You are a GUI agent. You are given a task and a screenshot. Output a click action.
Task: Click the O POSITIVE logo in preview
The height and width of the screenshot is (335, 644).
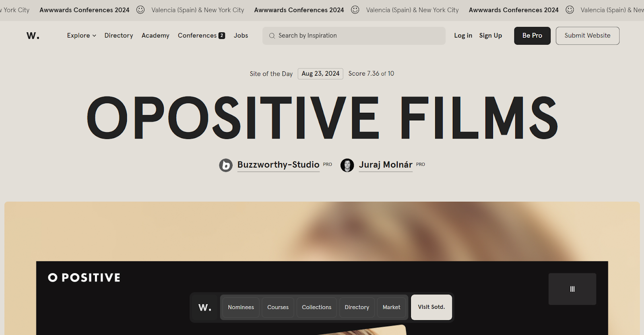click(x=84, y=277)
